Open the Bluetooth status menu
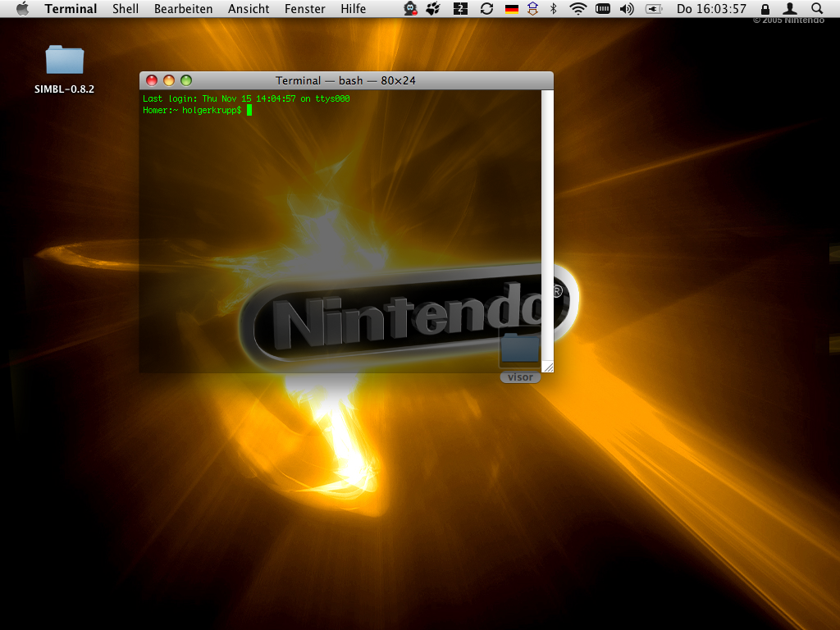 554,8
